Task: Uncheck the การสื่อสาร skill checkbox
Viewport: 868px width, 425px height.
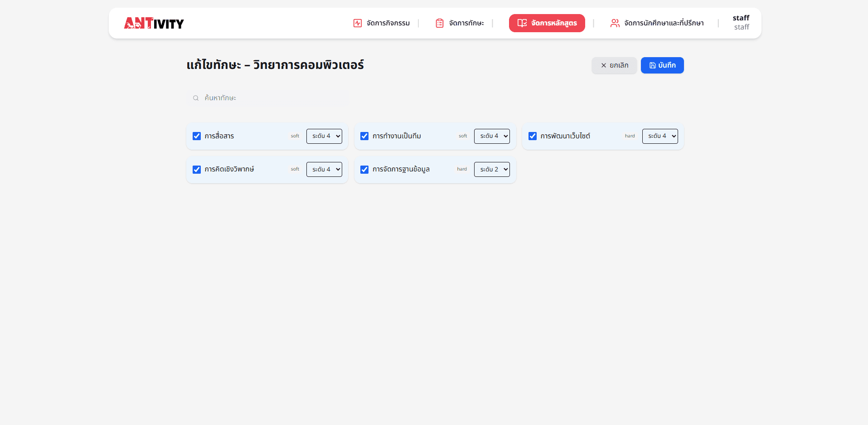Action: (x=197, y=136)
